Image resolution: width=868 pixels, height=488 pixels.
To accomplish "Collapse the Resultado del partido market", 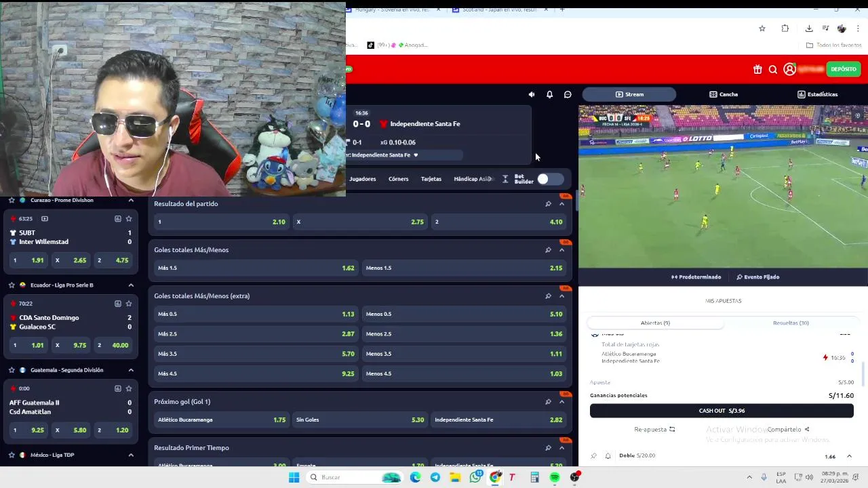I will (x=561, y=203).
